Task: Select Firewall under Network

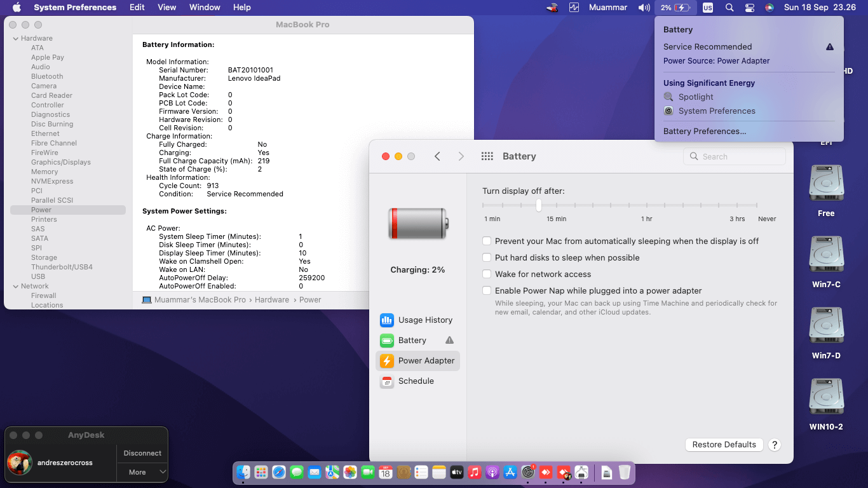Action: [44, 295]
